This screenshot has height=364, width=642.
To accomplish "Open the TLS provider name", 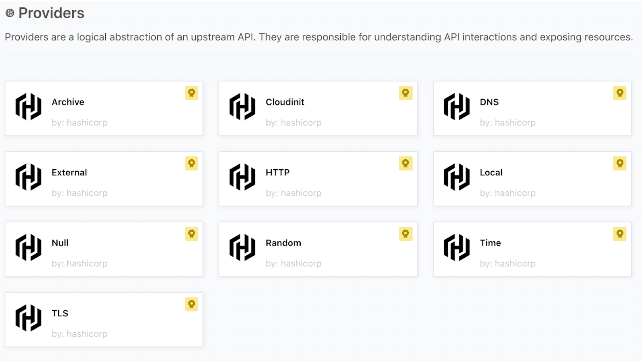I will click(60, 313).
